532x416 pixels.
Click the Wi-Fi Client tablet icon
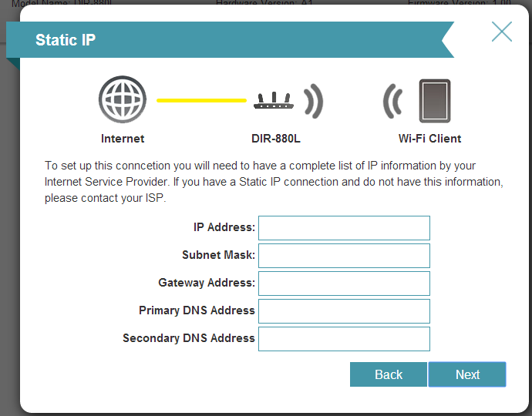[x=434, y=101]
